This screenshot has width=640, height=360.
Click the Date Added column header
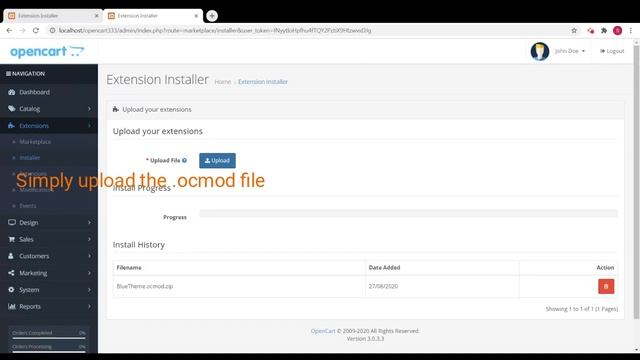click(x=384, y=268)
